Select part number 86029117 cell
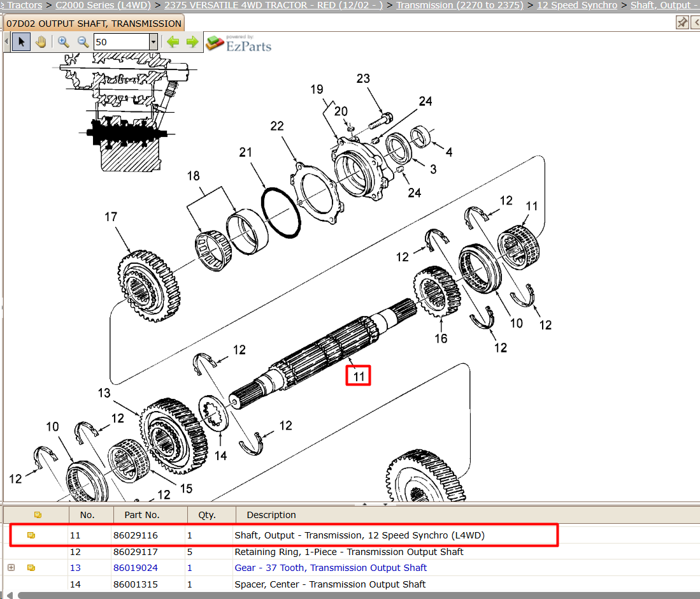Viewport: 700px width, 599px height. 135,552
